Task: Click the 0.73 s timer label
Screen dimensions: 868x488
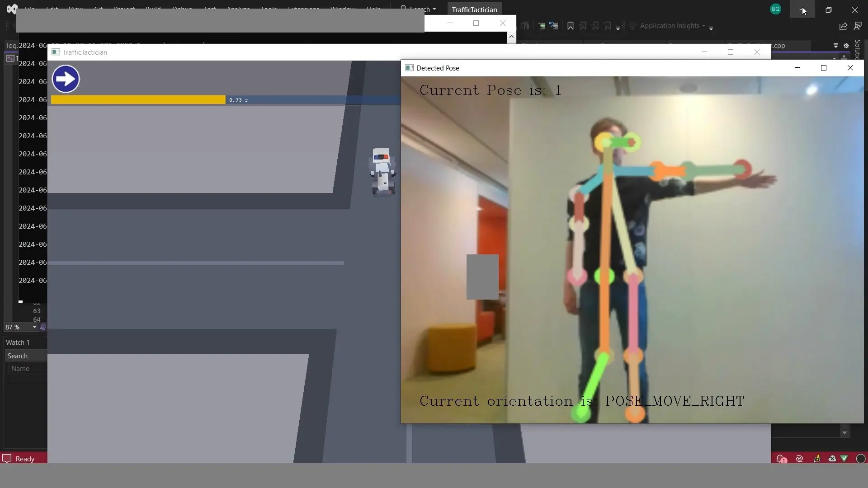Action: click(x=238, y=100)
